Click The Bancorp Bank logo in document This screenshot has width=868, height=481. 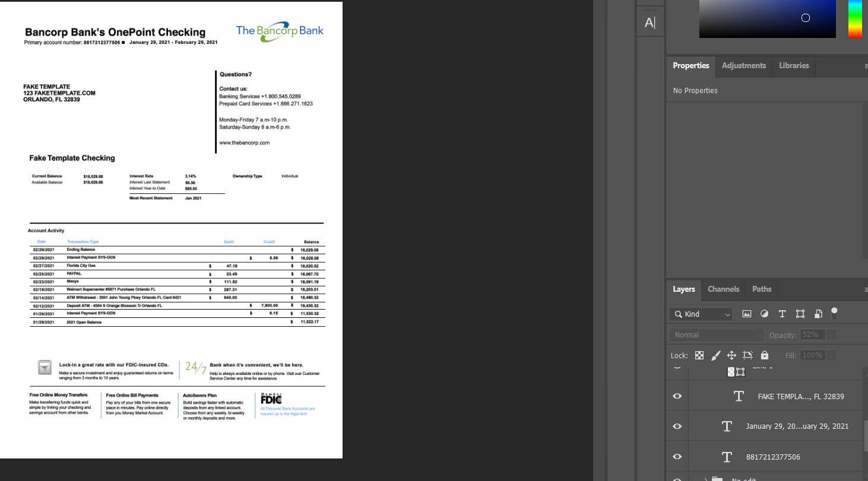tap(280, 31)
